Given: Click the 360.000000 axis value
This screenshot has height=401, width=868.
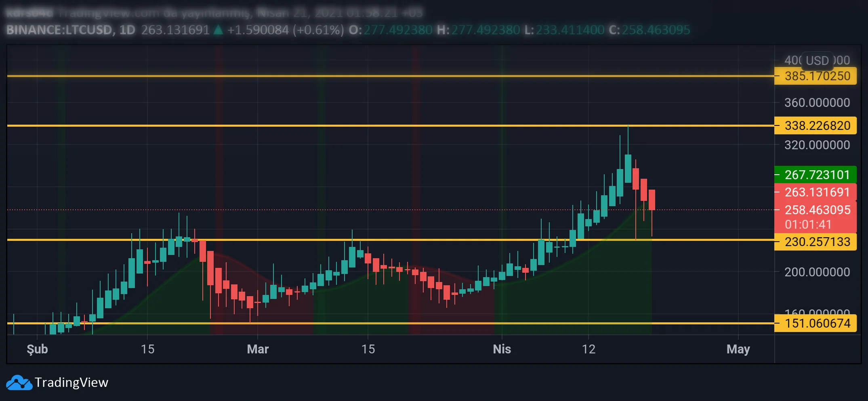Looking at the screenshot, I should [x=817, y=102].
